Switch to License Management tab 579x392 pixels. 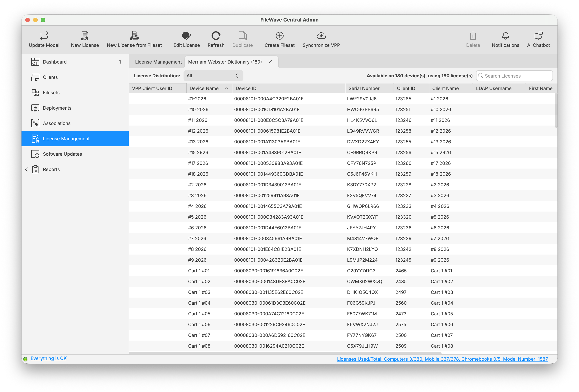pyautogui.click(x=158, y=62)
